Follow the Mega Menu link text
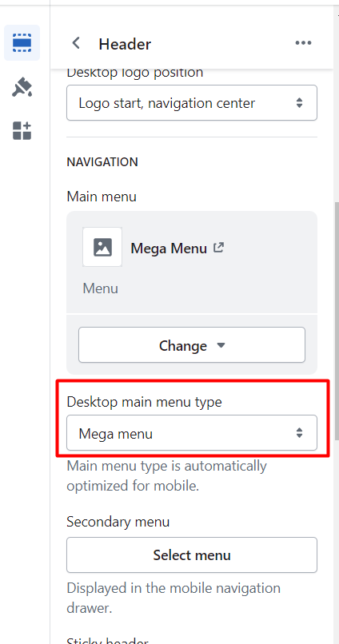This screenshot has height=644, width=339. (x=169, y=248)
